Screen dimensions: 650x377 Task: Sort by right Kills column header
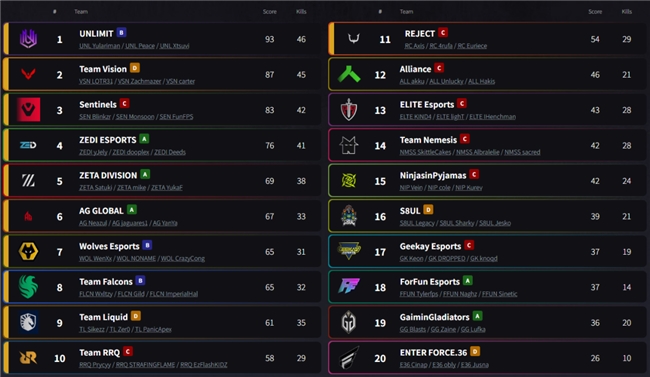point(627,12)
